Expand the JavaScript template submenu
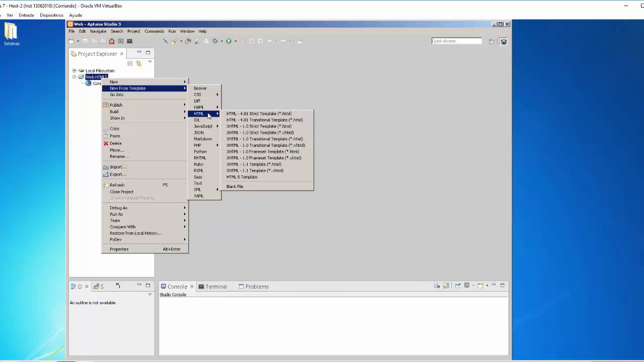Screen dimensions: 644x362 (x=205, y=126)
